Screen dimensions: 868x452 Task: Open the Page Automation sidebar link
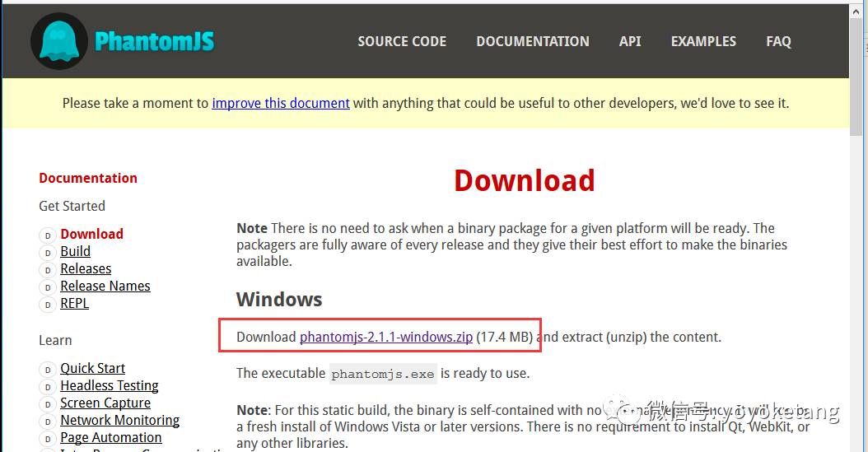[110, 438]
